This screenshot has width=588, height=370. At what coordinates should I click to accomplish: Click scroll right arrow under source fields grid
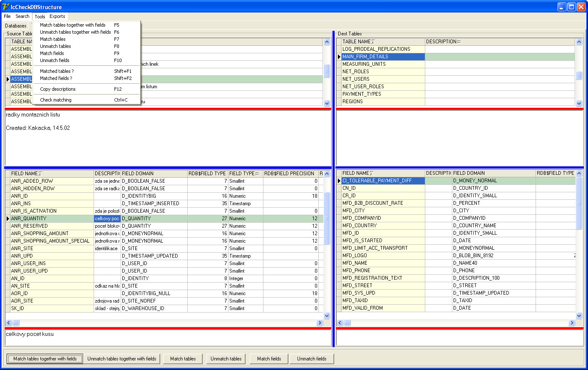320,323
